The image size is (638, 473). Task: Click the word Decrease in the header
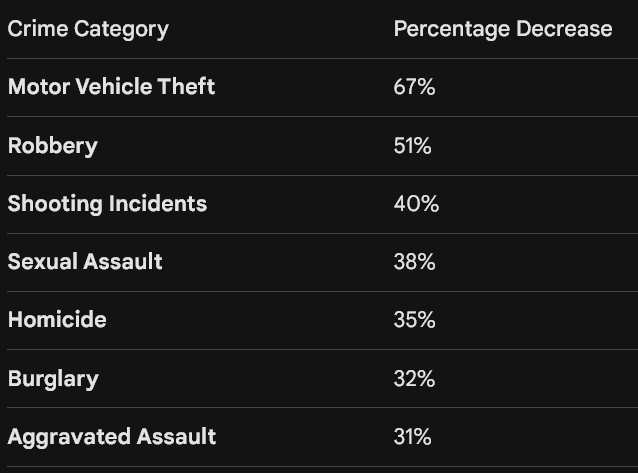[564, 29]
